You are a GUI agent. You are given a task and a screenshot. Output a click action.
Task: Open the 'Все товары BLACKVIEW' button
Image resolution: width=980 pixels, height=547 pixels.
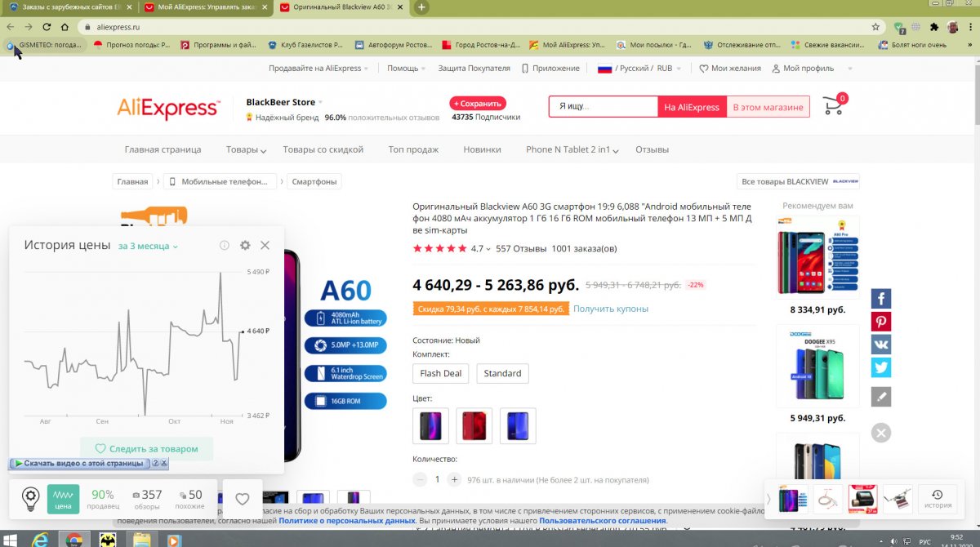point(798,181)
